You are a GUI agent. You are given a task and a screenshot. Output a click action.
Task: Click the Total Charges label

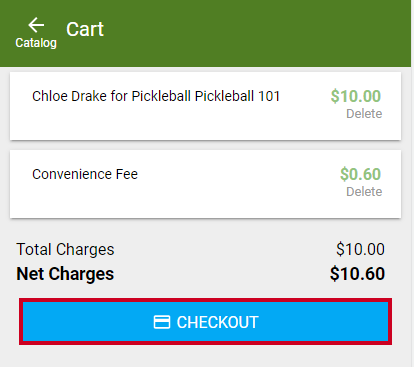65,250
